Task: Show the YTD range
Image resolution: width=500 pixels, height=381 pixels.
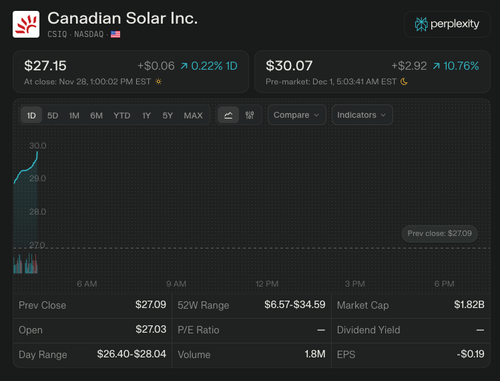Action: pyautogui.click(x=122, y=115)
